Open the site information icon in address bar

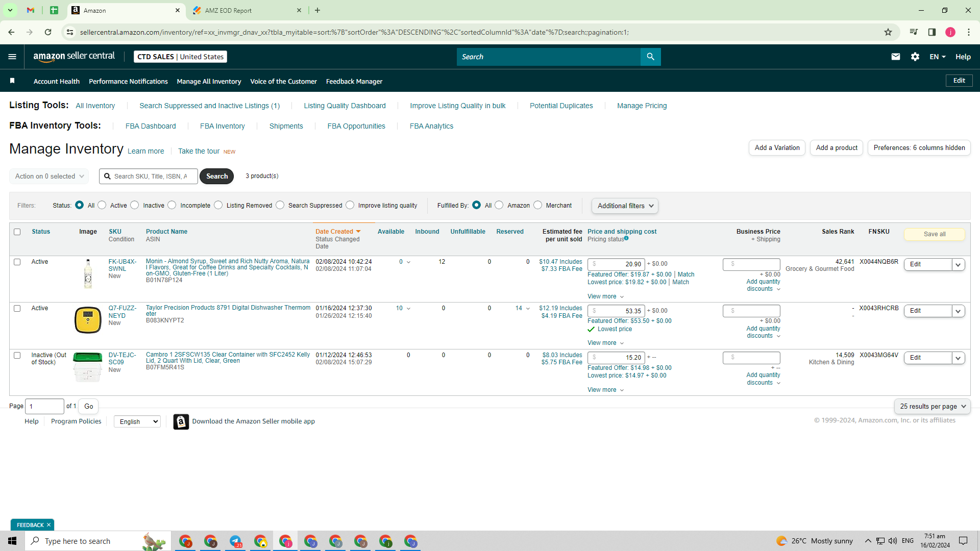click(x=70, y=32)
